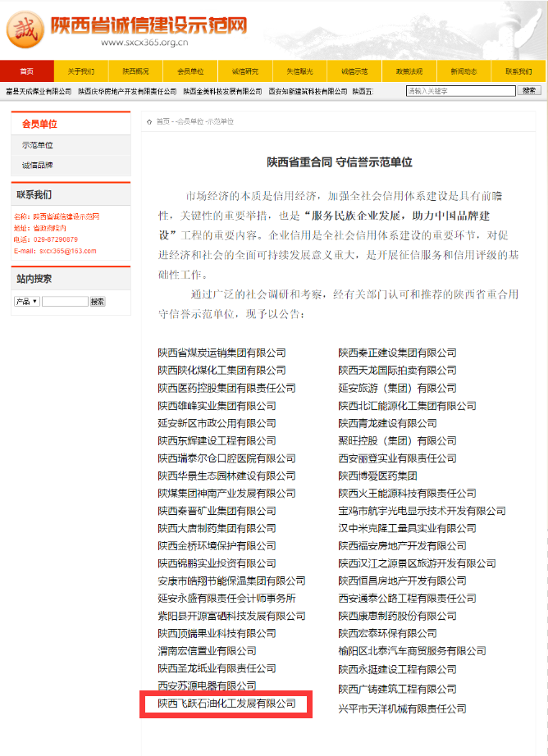Click 陕西陕化煤化工集团有限公司 in the list

[x=221, y=371]
